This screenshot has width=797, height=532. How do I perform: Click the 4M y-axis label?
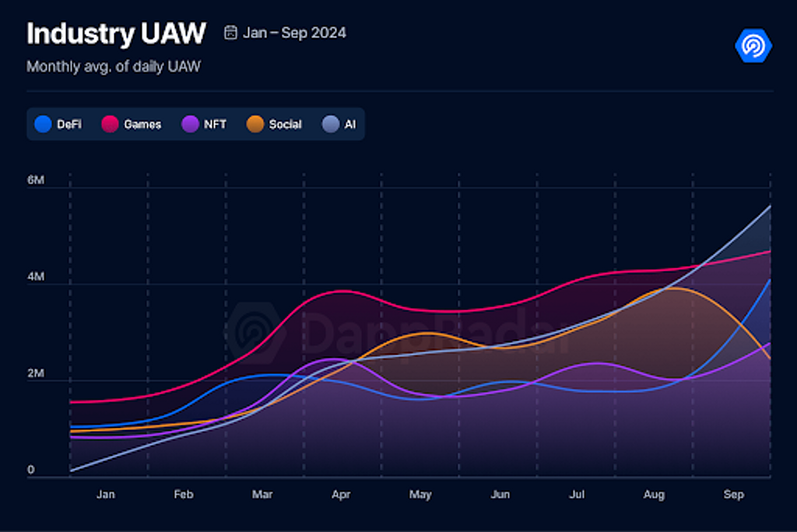coord(36,276)
